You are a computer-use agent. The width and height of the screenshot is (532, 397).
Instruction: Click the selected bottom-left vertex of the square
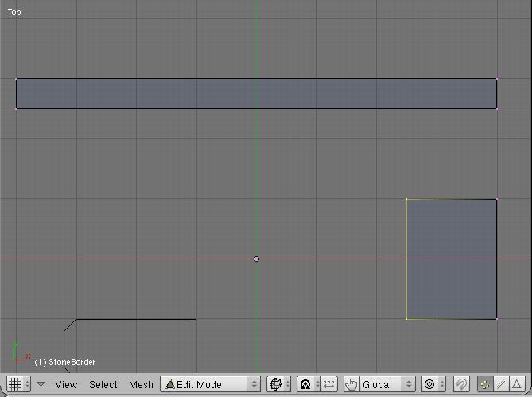coord(406,319)
